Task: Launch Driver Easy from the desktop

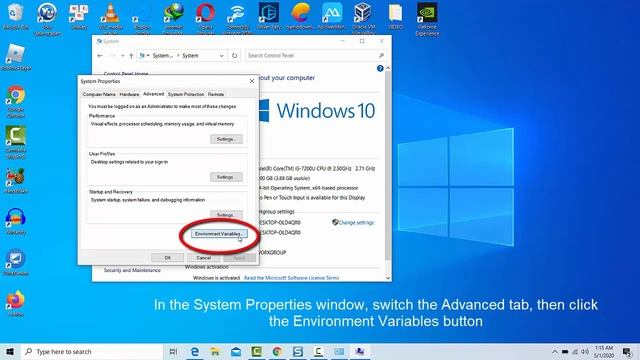Action: [269, 16]
